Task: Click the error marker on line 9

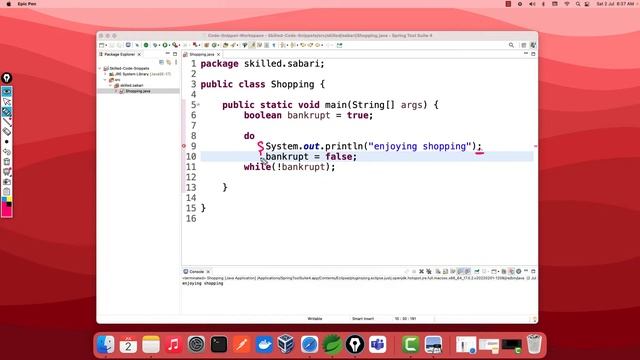Action: click(184, 146)
